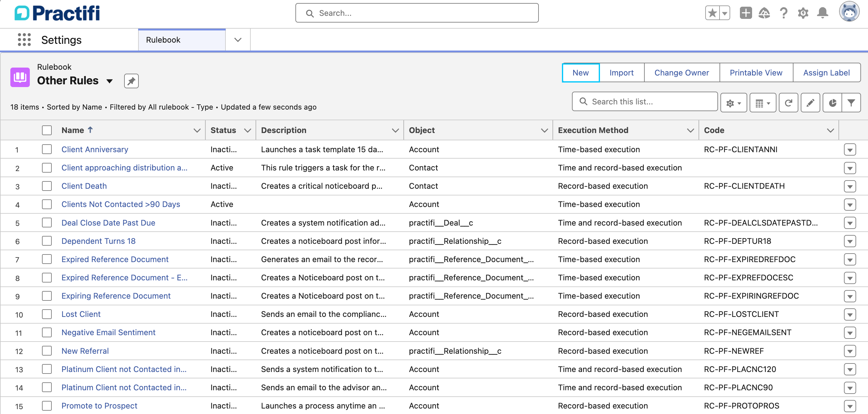
Task: Open the Other Rules list view switcher
Action: (110, 81)
